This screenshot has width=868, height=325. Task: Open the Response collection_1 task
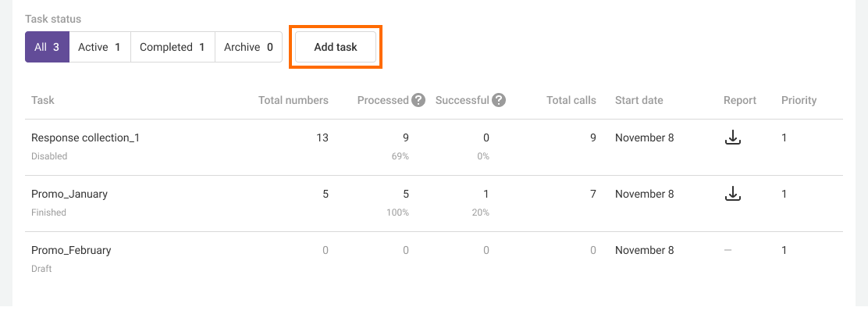click(85, 138)
